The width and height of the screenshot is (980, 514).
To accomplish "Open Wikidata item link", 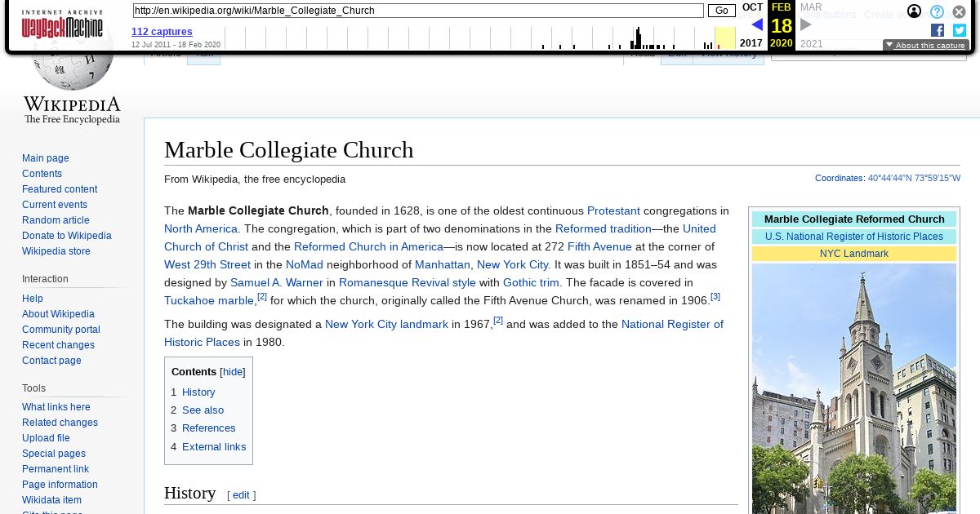I will pyautogui.click(x=51, y=500).
